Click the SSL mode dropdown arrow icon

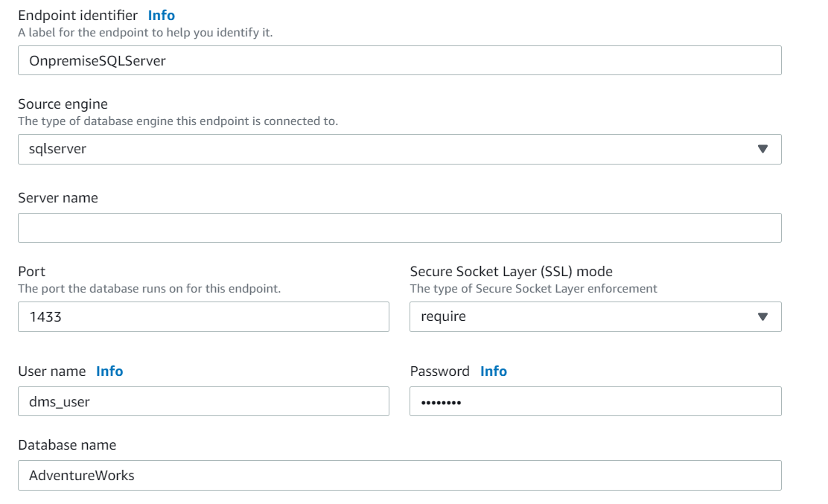(762, 316)
